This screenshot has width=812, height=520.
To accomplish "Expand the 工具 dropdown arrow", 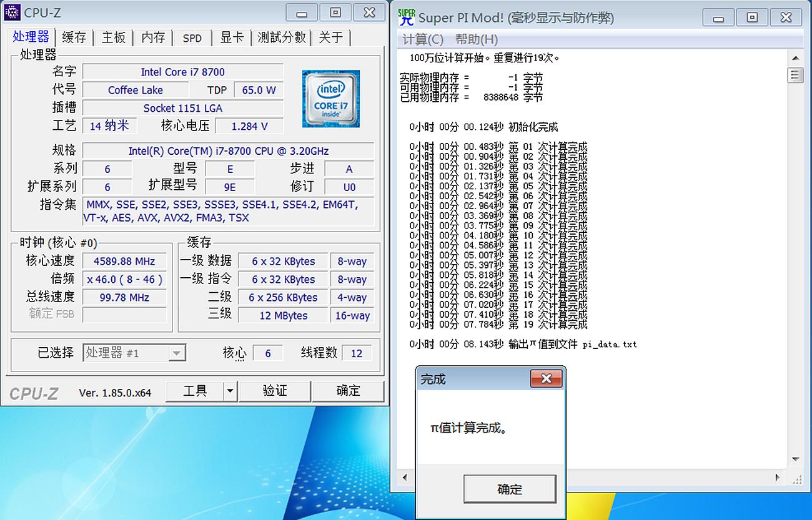I will click(x=230, y=391).
